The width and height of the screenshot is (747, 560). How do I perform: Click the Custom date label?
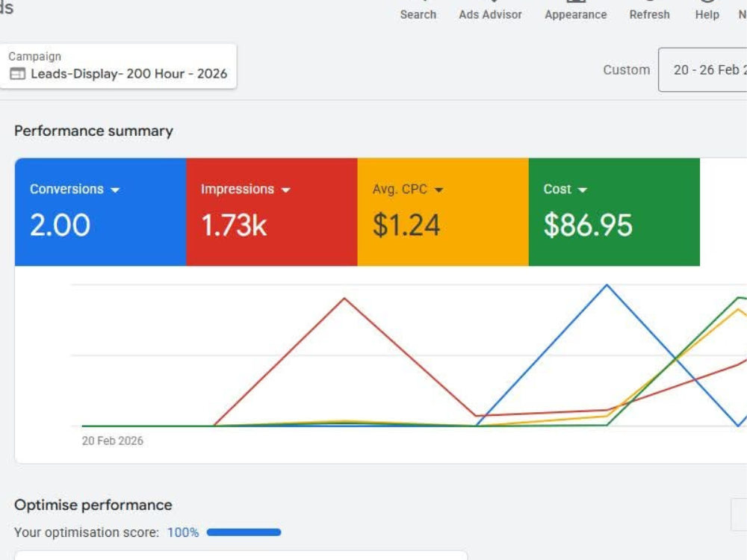pyautogui.click(x=626, y=70)
